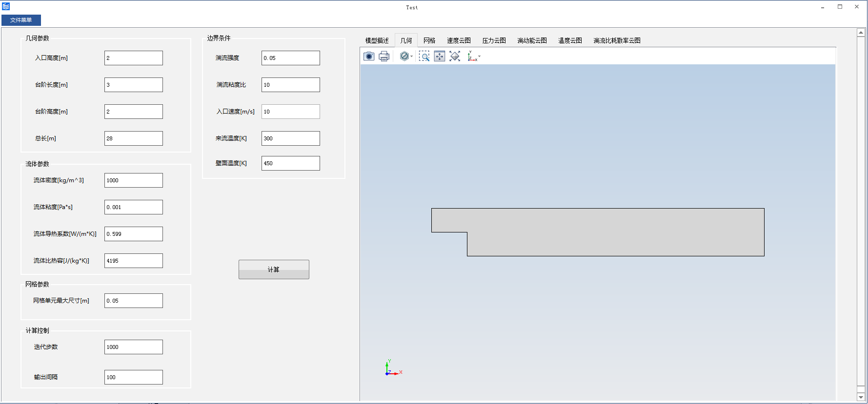
Task: Activate the zoom box tool
Action: click(424, 57)
